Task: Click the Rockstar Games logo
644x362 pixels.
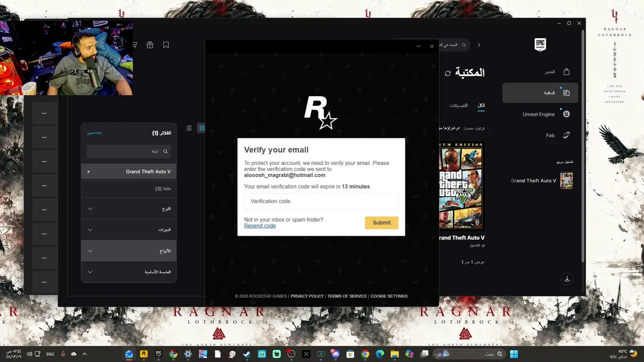Action: coord(320,112)
